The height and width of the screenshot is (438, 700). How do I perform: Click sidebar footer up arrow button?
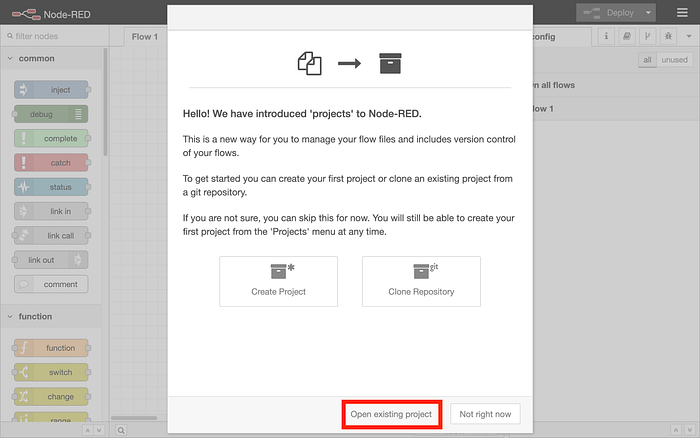tap(676, 430)
